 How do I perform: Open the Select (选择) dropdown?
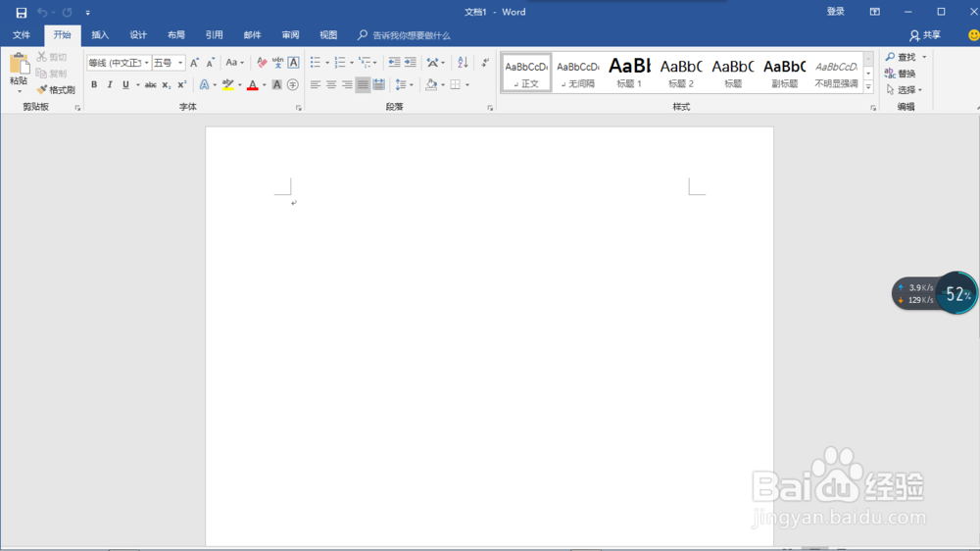click(905, 90)
